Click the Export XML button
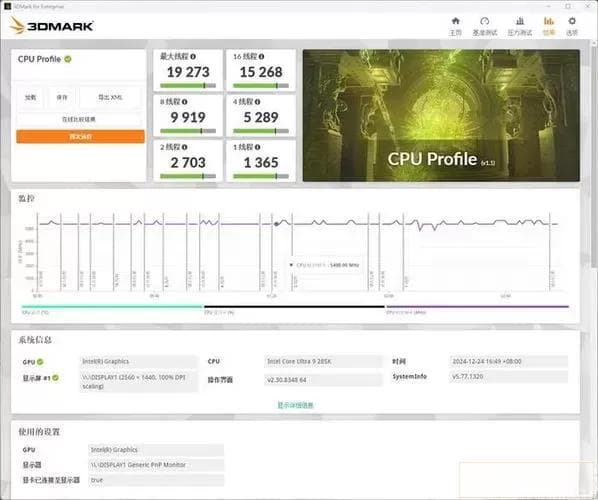Image resolution: width=598 pixels, height=500 pixels. [x=110, y=98]
